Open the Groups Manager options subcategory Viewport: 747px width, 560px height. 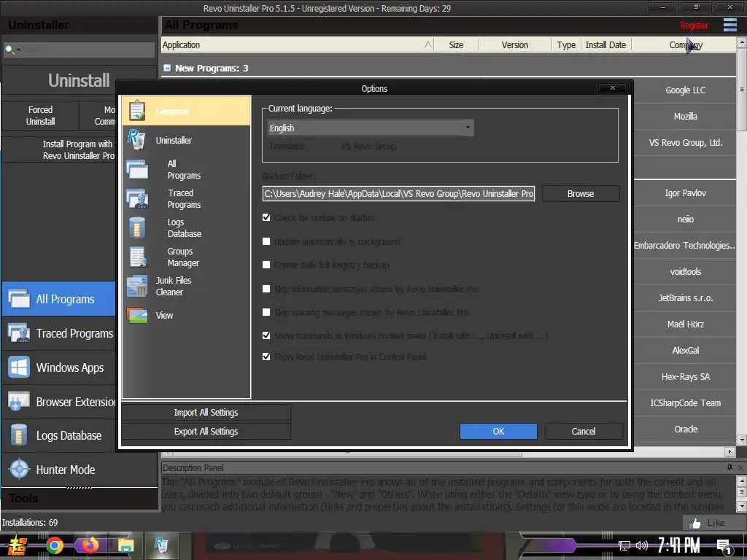186,257
